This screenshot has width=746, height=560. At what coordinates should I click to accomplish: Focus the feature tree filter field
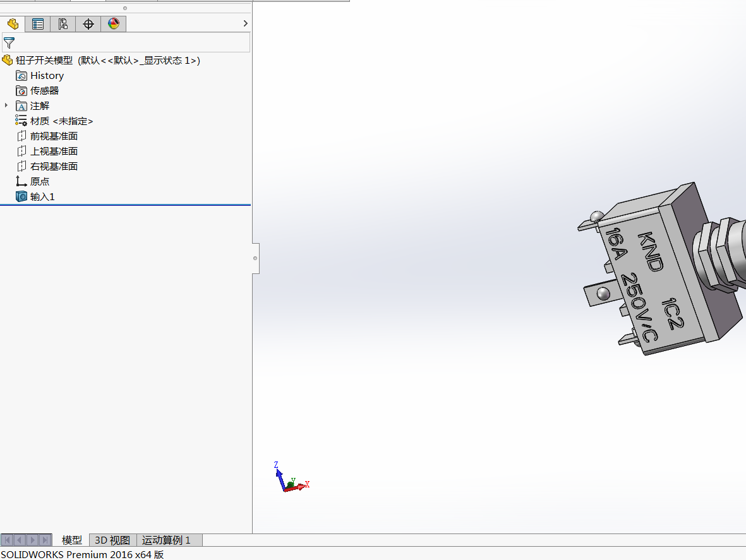pos(126,43)
